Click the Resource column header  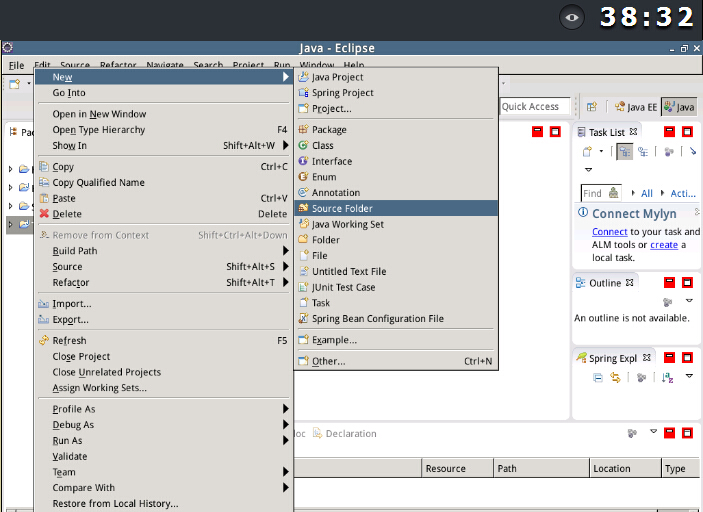point(457,469)
